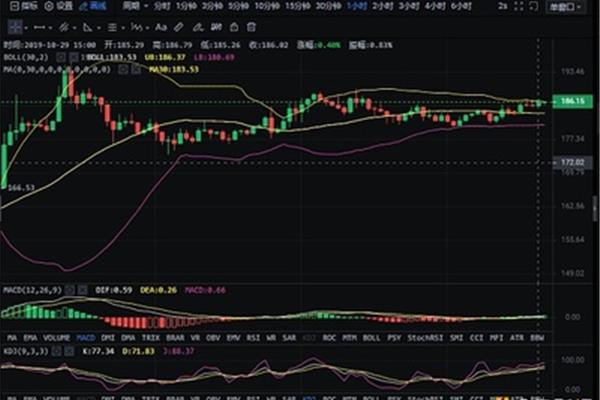Open KDJ(9,3,3) settings icon
Screen dimensions: 600x400
pos(56,351)
